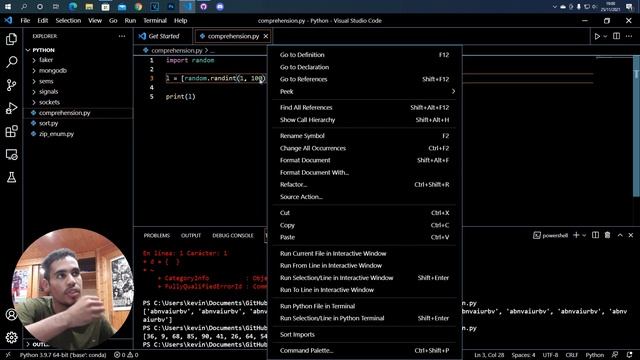This screenshot has height=360, width=640.
Task: Select Python 3.9.7 interpreter in status bar
Action: coord(63,355)
